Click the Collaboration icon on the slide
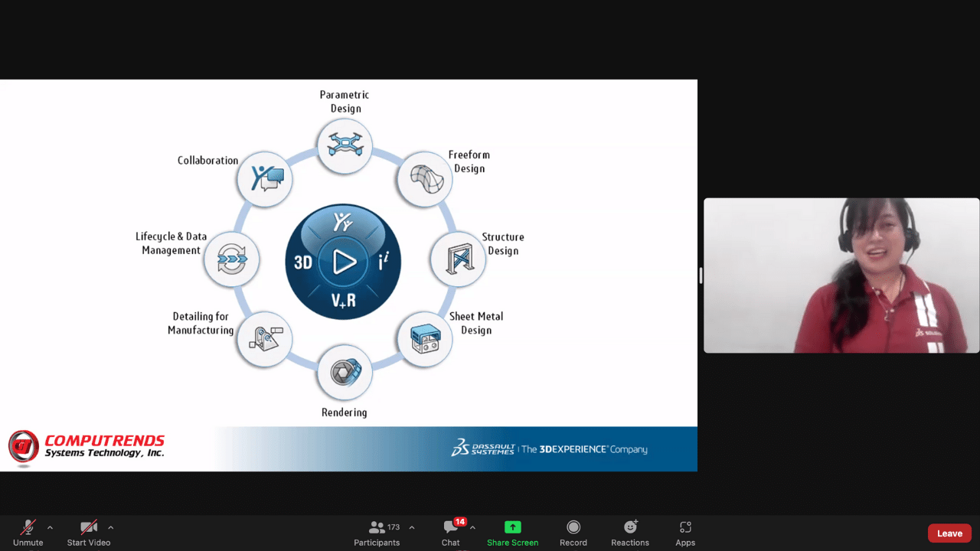This screenshot has height=551, width=980. click(264, 179)
